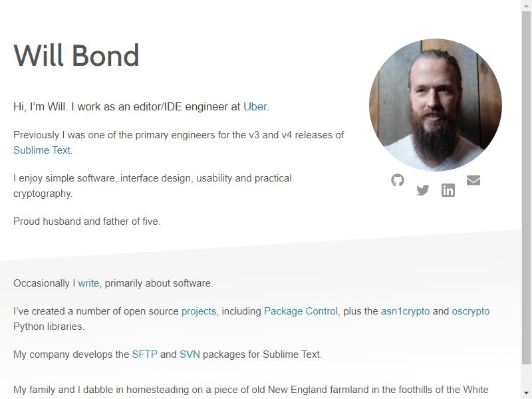Screen dimensions: 532x399
Task: Follow the Uber link
Action: click(x=255, y=106)
